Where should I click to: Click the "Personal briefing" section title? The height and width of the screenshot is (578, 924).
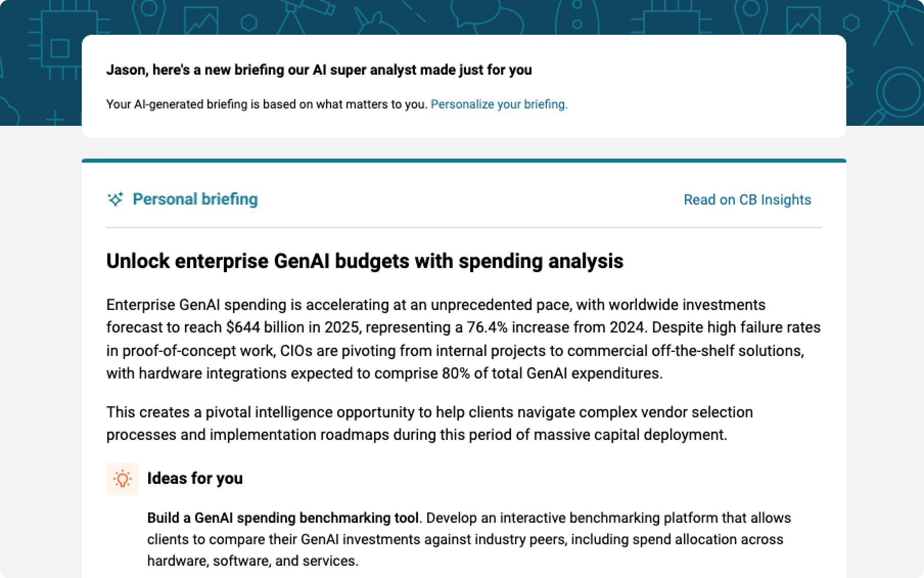[195, 199]
